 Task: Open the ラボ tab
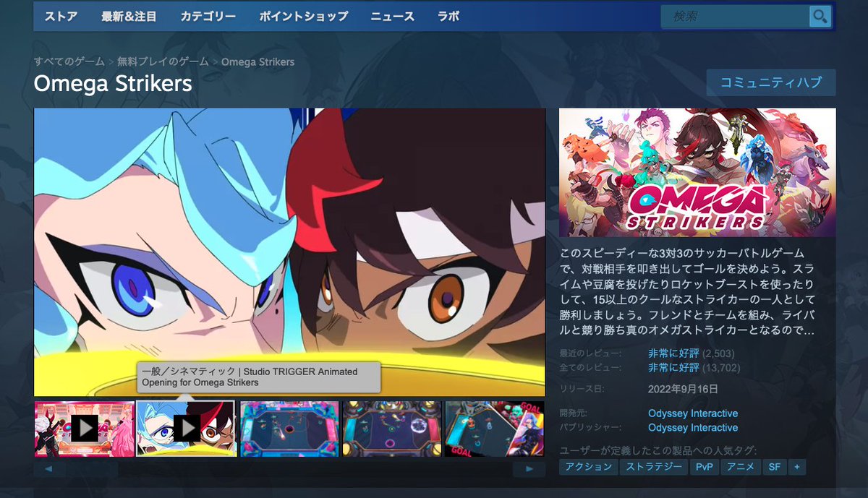(x=448, y=16)
